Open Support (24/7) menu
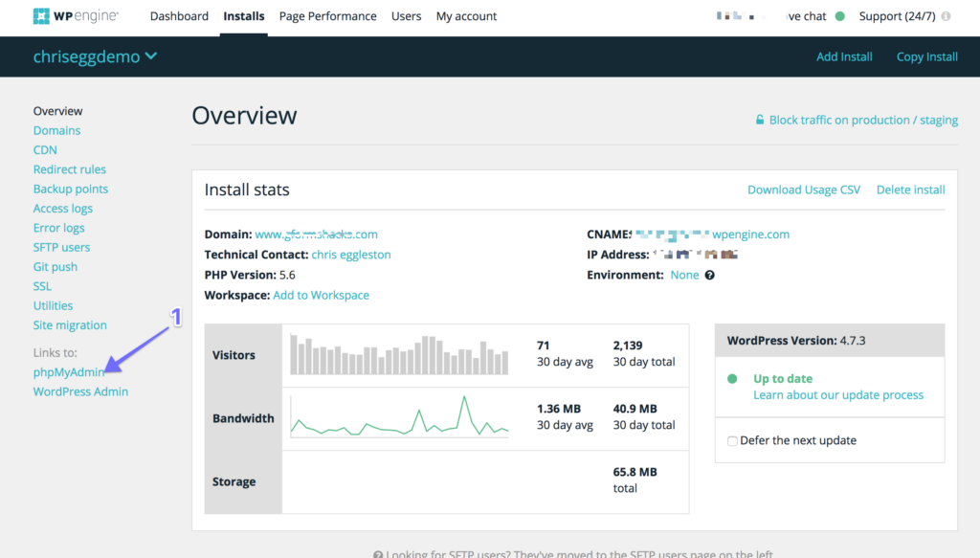Image resolution: width=980 pixels, height=558 pixels. 897,16
